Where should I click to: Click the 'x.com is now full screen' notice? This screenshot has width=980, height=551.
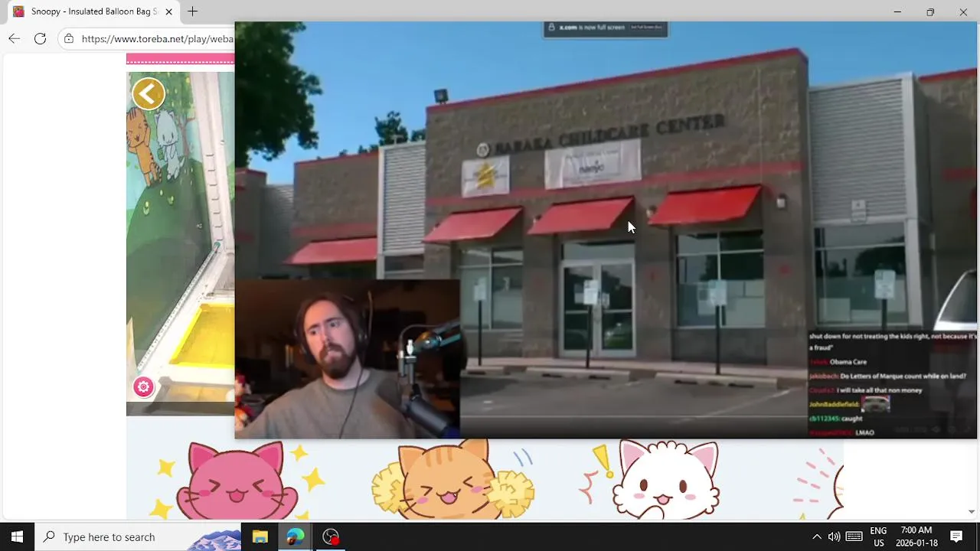[605, 28]
